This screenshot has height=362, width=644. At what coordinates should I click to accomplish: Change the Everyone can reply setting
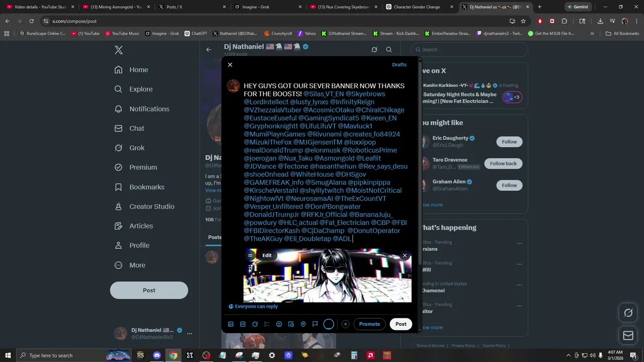pos(253,306)
